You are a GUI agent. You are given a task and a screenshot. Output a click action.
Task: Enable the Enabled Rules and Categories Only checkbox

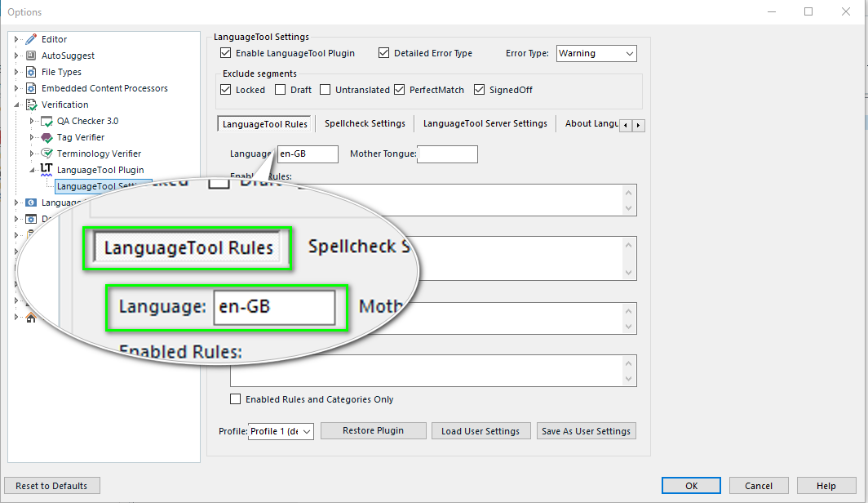tap(235, 399)
